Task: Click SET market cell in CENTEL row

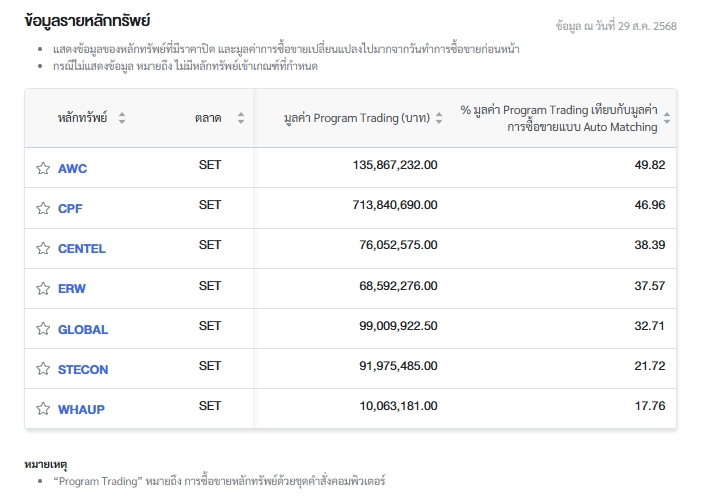Action: (210, 245)
